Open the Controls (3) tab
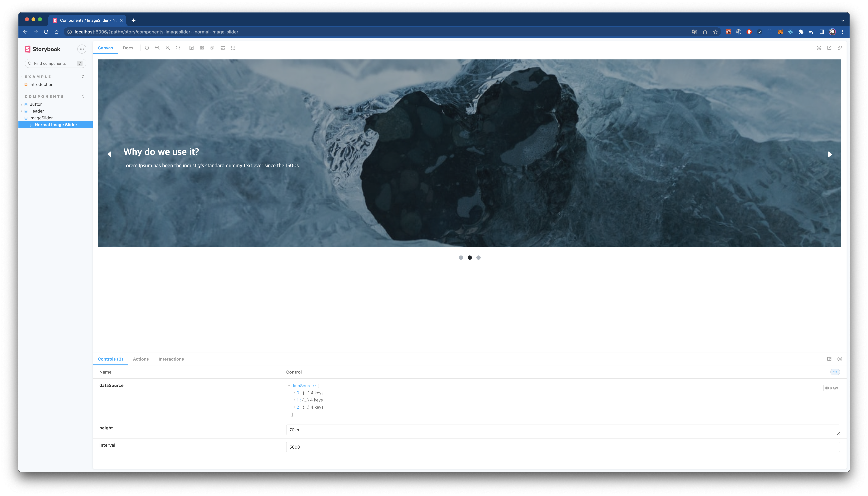 point(110,359)
